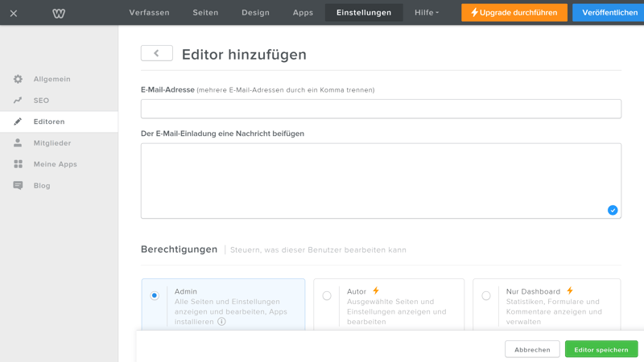Screen dimensions: 644x362
Task: Click the X close editor icon
Action: click(x=14, y=13)
